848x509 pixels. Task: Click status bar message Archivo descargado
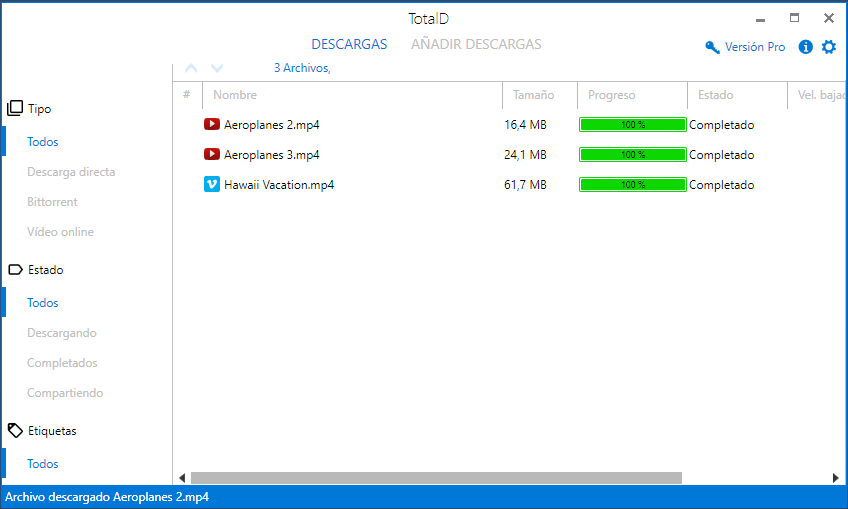point(107,497)
